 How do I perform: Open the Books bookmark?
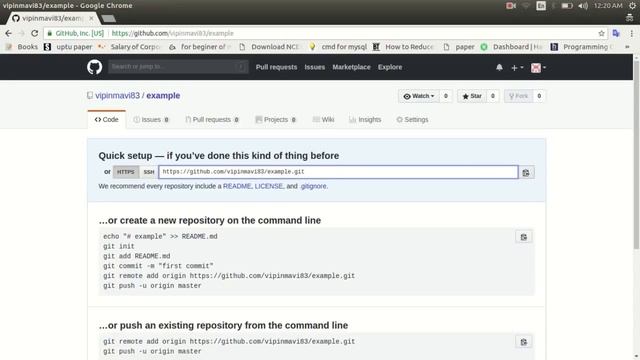tap(22, 47)
